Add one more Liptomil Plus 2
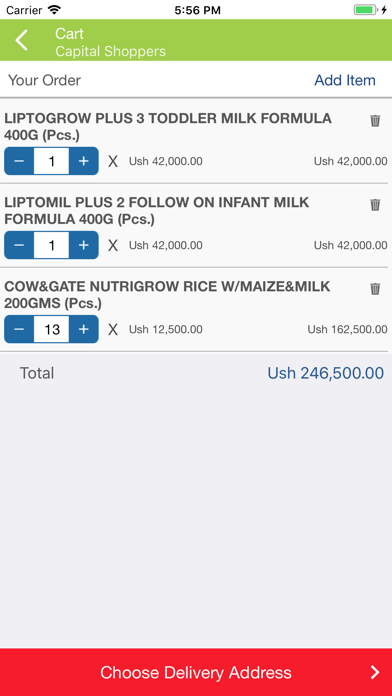The height and width of the screenshot is (696, 392). [83, 245]
